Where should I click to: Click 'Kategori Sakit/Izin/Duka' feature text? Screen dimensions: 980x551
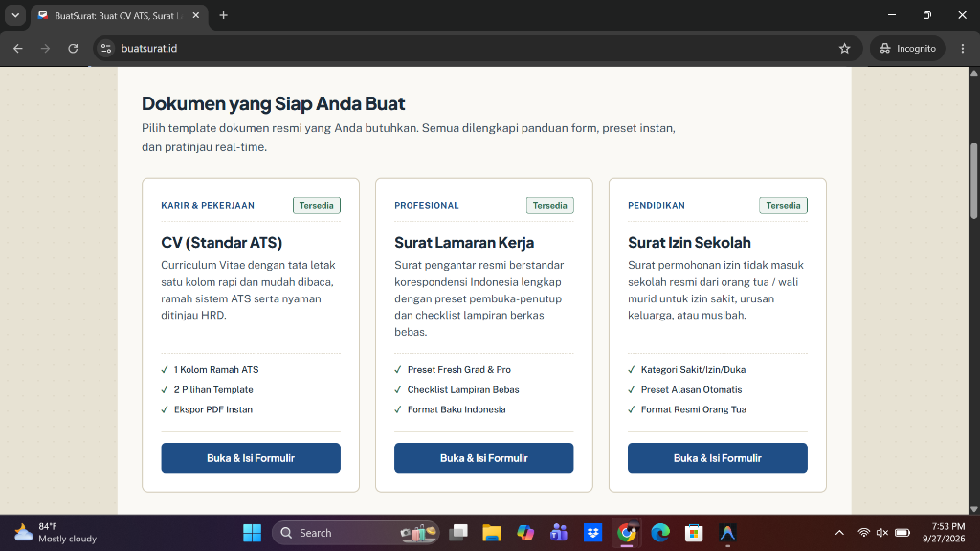click(693, 370)
